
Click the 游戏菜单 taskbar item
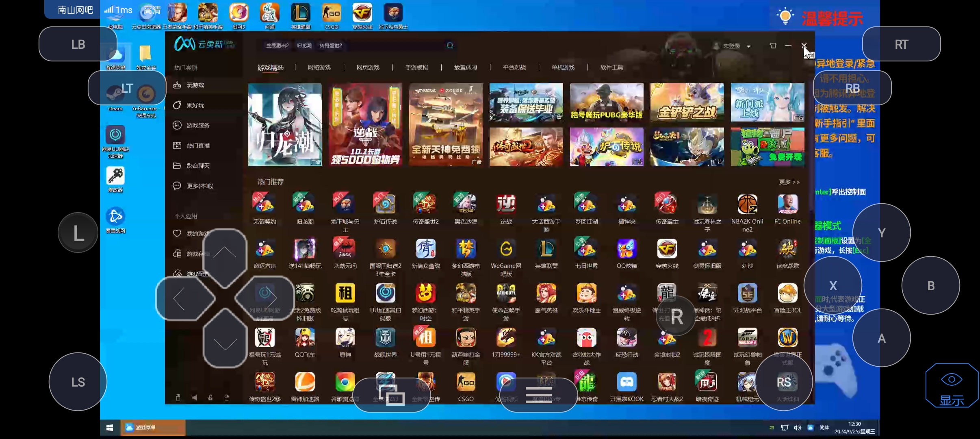click(153, 428)
